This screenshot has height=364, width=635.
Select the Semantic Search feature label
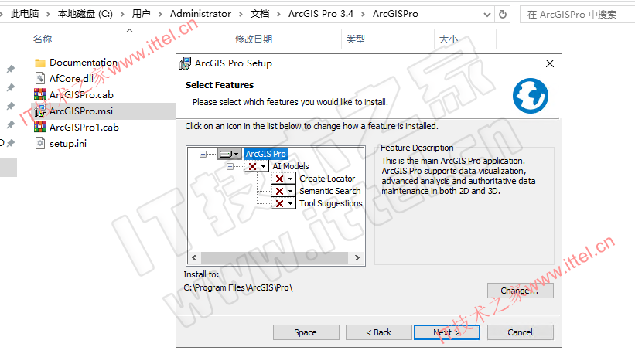(329, 191)
